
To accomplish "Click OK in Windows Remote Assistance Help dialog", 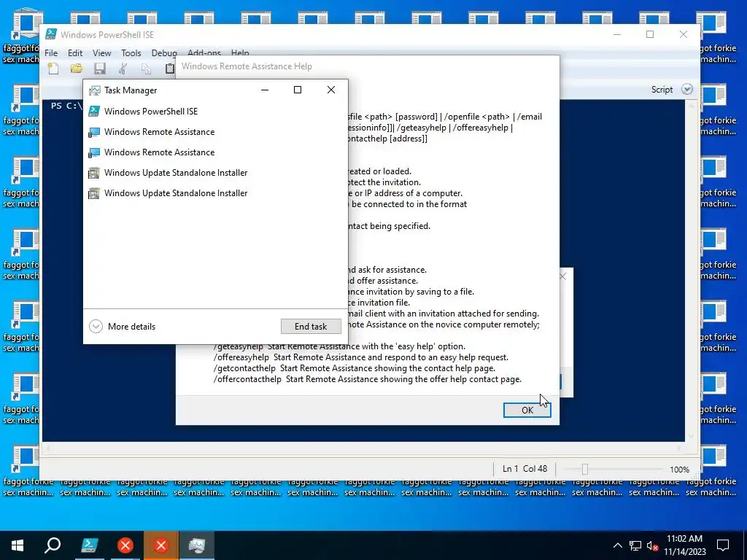I will [x=527, y=410].
